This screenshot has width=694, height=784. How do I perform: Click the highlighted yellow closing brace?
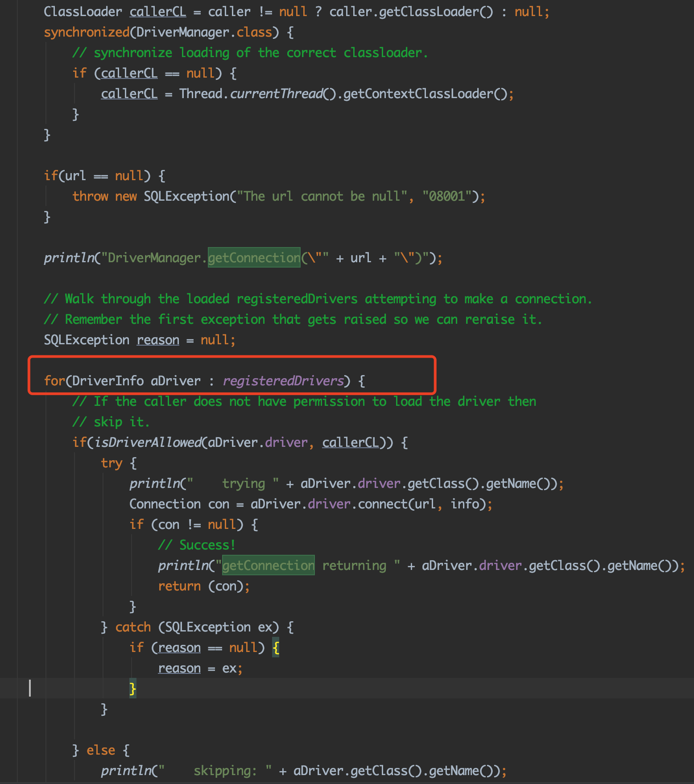132,689
